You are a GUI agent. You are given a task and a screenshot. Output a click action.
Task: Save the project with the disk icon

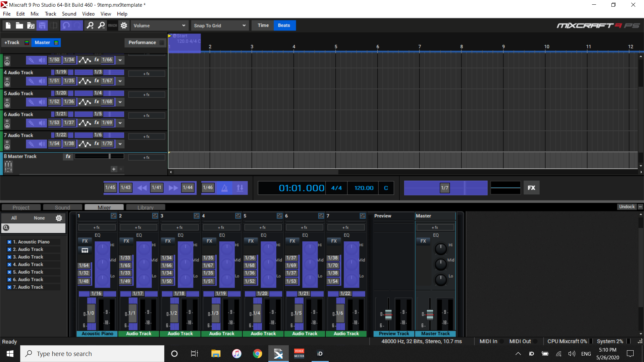click(x=42, y=25)
